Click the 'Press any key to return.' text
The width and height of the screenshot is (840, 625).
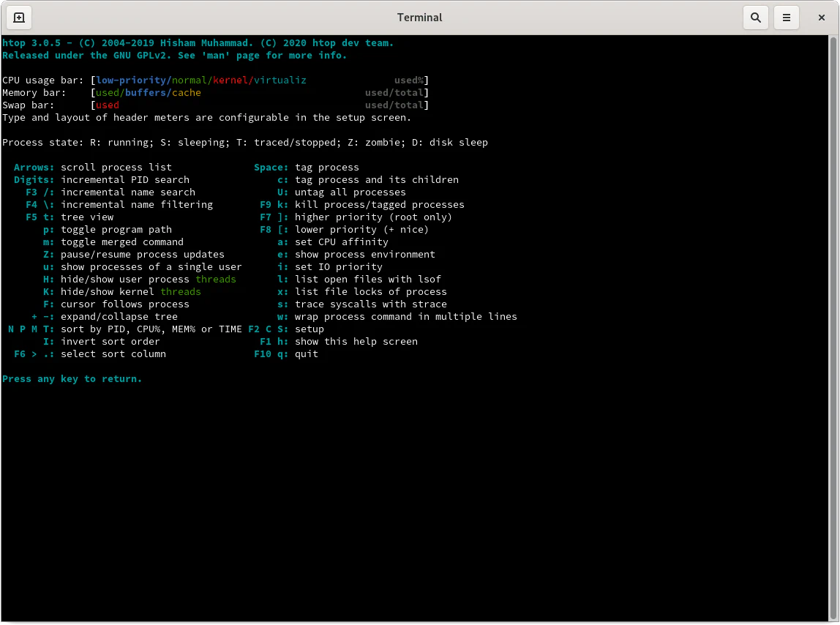[x=72, y=379]
